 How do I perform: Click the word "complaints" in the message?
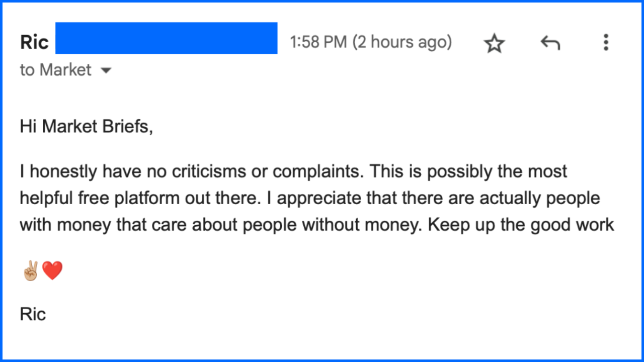pyautogui.click(x=316, y=171)
